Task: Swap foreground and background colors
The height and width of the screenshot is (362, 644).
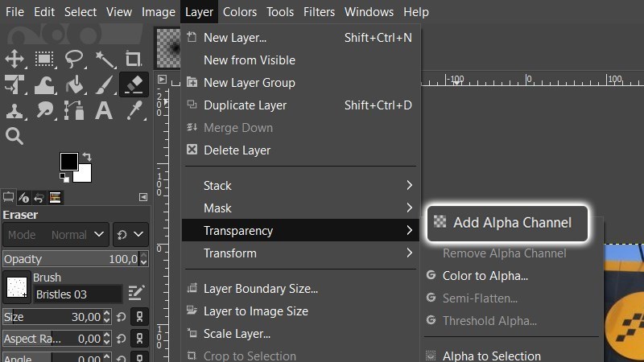Action: click(x=87, y=156)
